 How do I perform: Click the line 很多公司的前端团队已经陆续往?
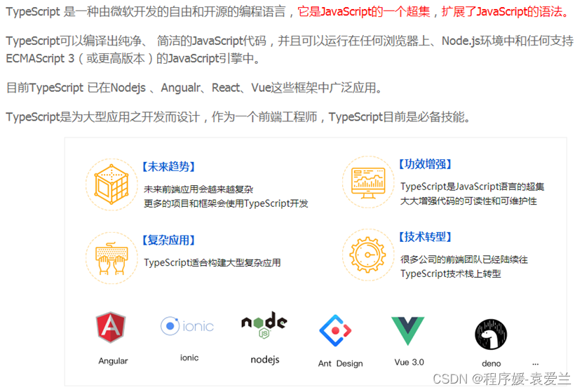[464, 259]
